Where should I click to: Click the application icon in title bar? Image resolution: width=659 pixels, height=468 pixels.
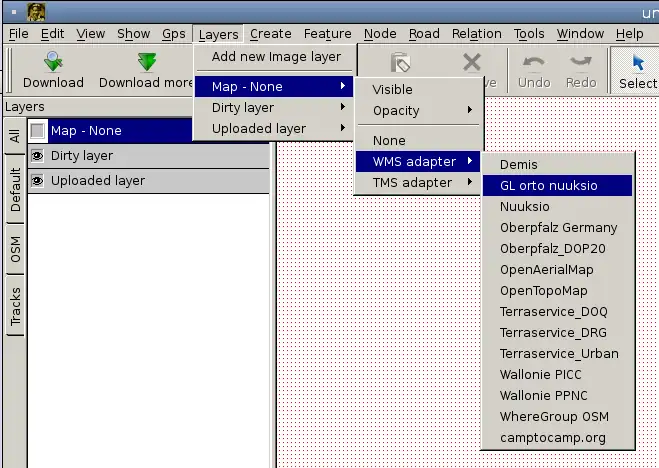pos(36,12)
